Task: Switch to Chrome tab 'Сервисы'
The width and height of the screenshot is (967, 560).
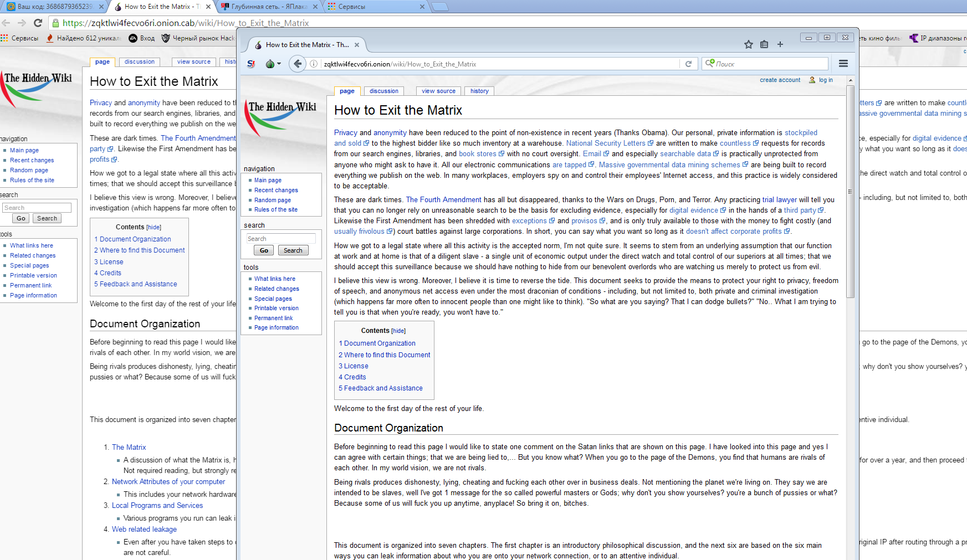Action: tap(376, 7)
